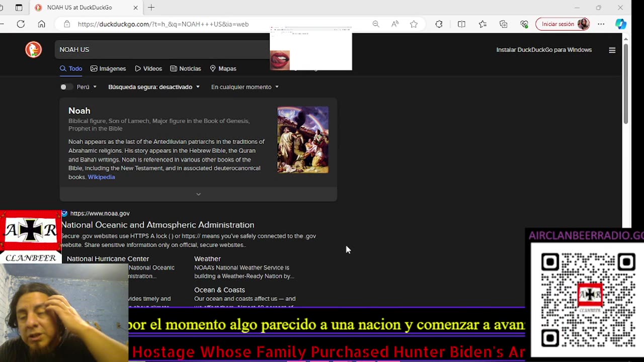Open the Wikipedia link in Noah card

pyautogui.click(x=101, y=177)
